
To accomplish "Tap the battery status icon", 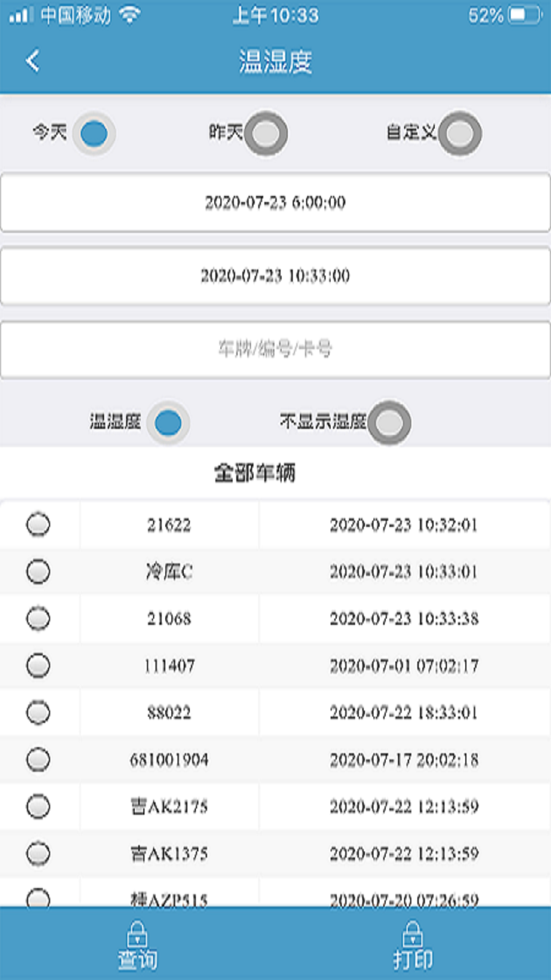I will (x=524, y=15).
